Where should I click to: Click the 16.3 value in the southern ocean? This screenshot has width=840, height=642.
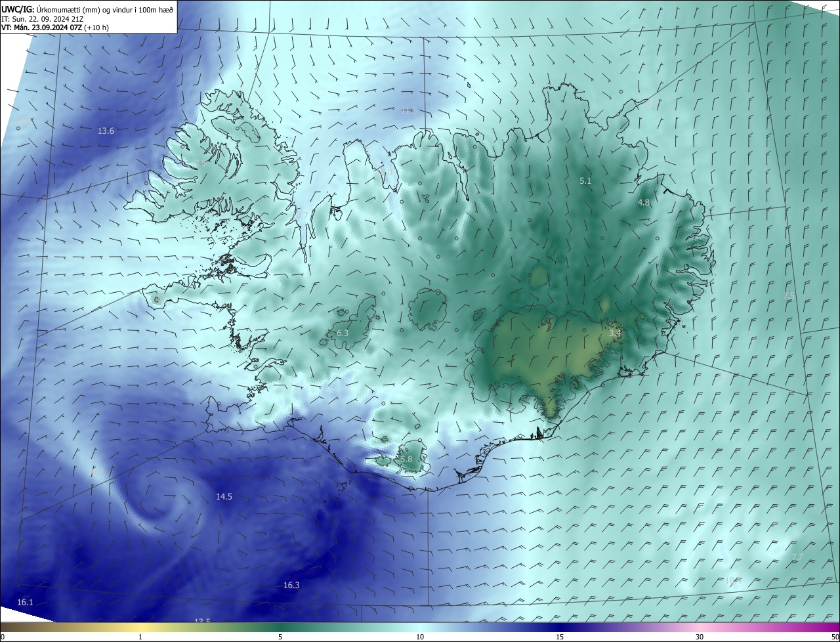click(x=291, y=586)
